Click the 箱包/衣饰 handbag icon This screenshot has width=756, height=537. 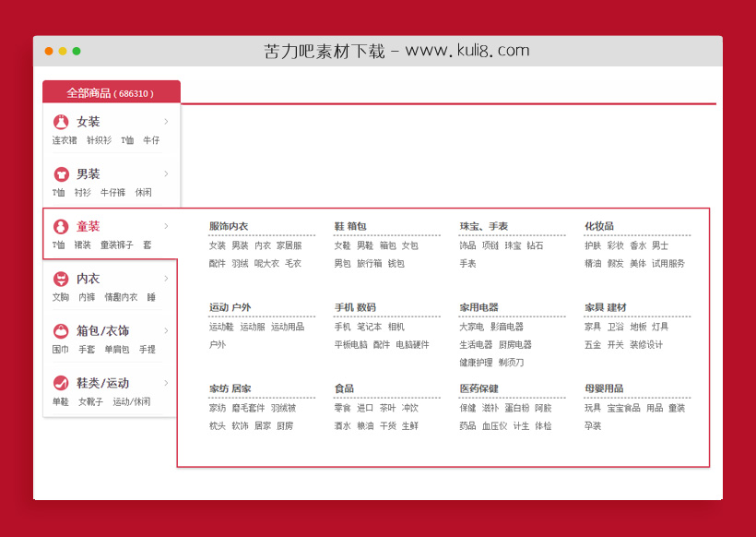coord(61,331)
